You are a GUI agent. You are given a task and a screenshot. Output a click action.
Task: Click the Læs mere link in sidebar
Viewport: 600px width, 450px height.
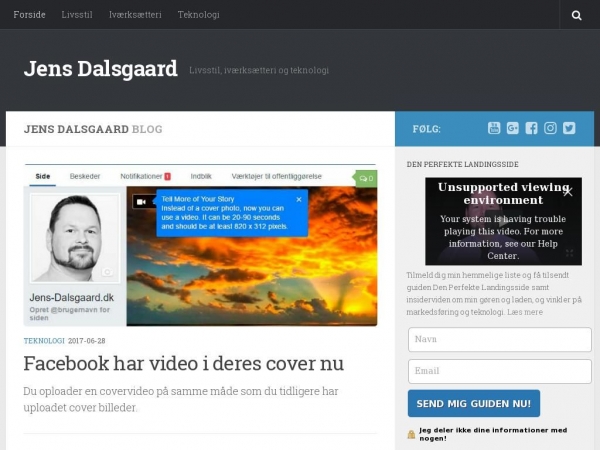[x=525, y=312]
